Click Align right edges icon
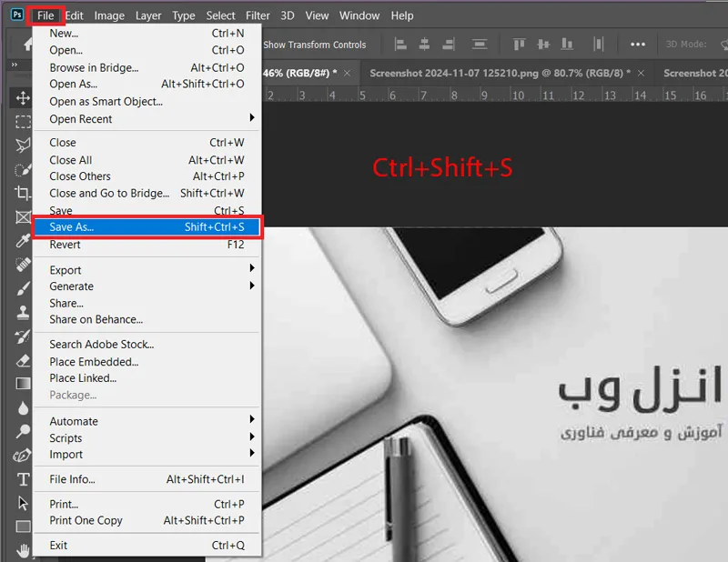The height and width of the screenshot is (562, 728). [x=448, y=45]
